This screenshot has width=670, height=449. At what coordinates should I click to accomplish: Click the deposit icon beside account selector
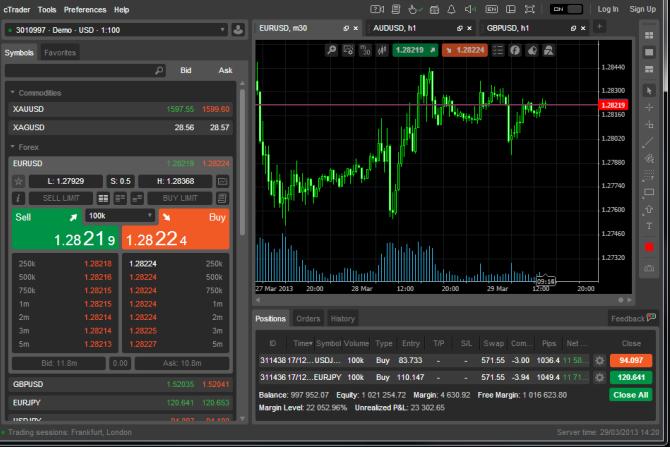tap(238, 30)
